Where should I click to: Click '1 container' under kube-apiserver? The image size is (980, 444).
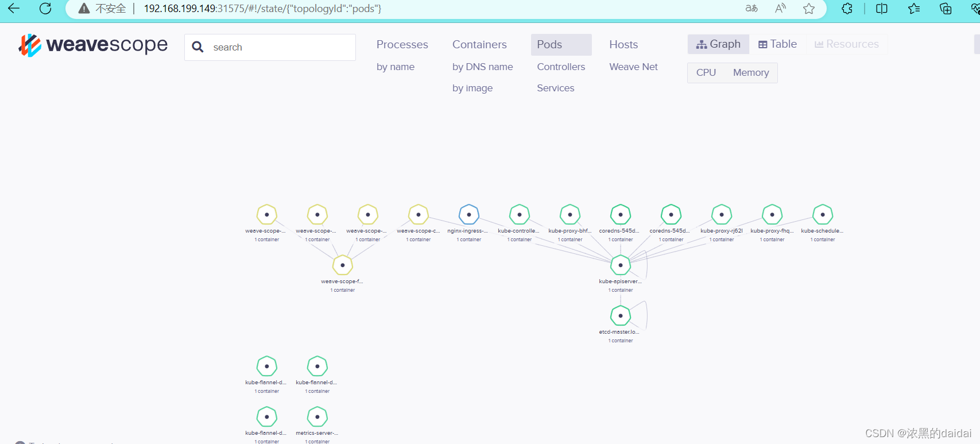[x=621, y=290]
